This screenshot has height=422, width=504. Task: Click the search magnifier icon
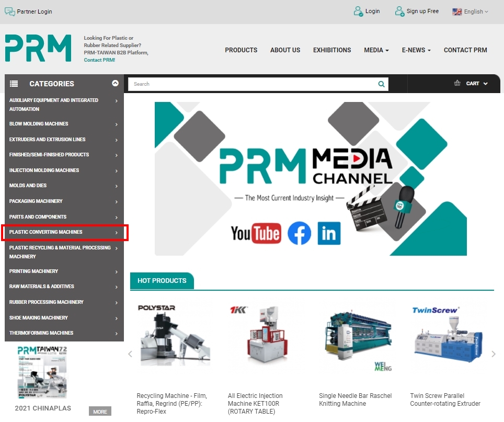coord(381,84)
